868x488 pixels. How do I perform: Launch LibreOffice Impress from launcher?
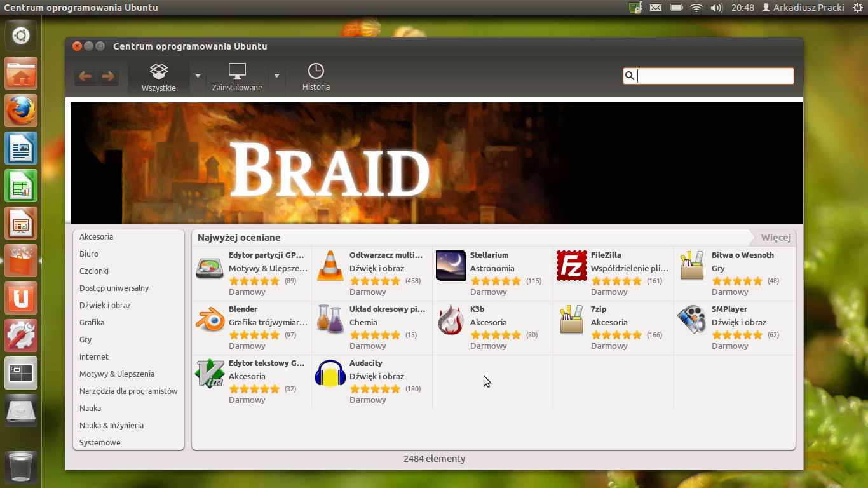tap(21, 223)
